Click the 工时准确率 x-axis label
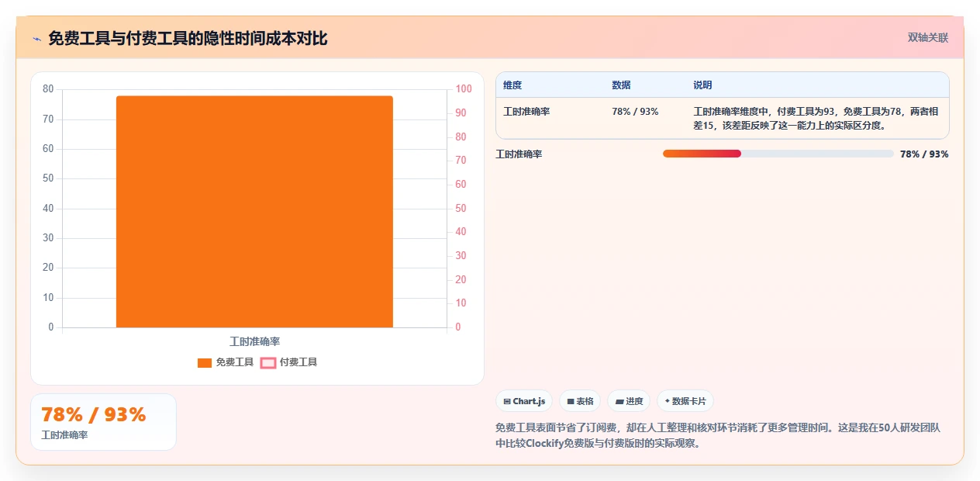Screen dimensions: 980x481 point(254,341)
